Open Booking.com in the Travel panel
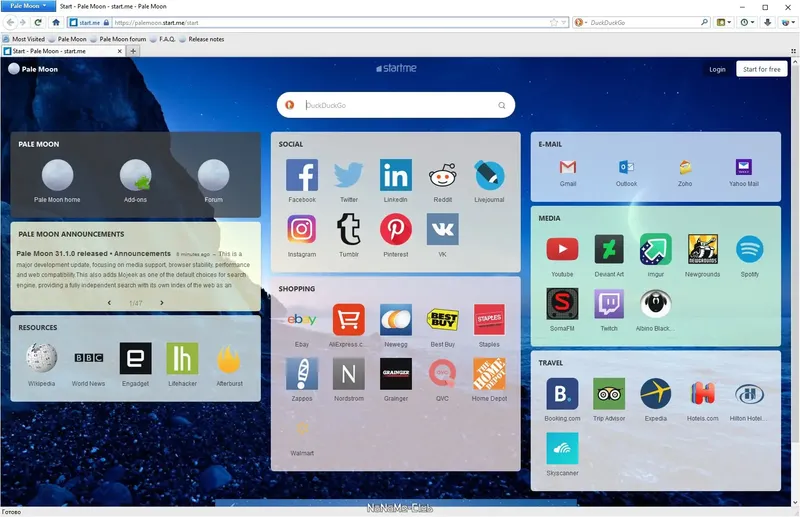 562,393
